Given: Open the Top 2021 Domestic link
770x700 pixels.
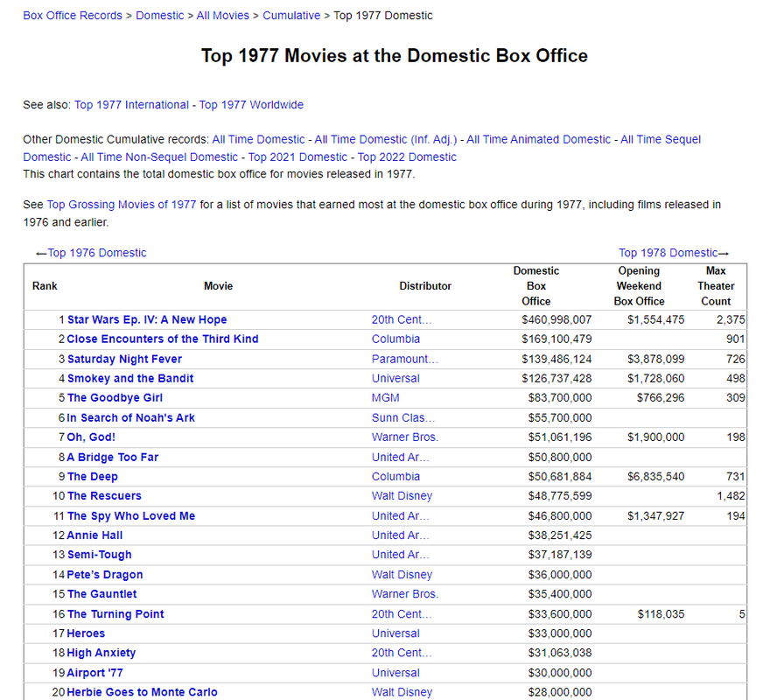Looking at the screenshot, I should pos(297,157).
